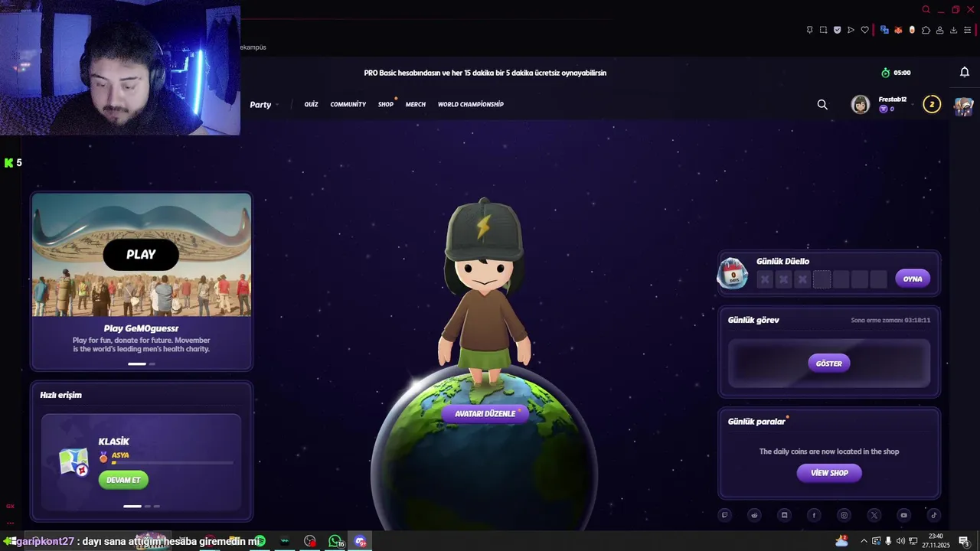
Task: Open the site search magnifier
Action: click(x=822, y=105)
